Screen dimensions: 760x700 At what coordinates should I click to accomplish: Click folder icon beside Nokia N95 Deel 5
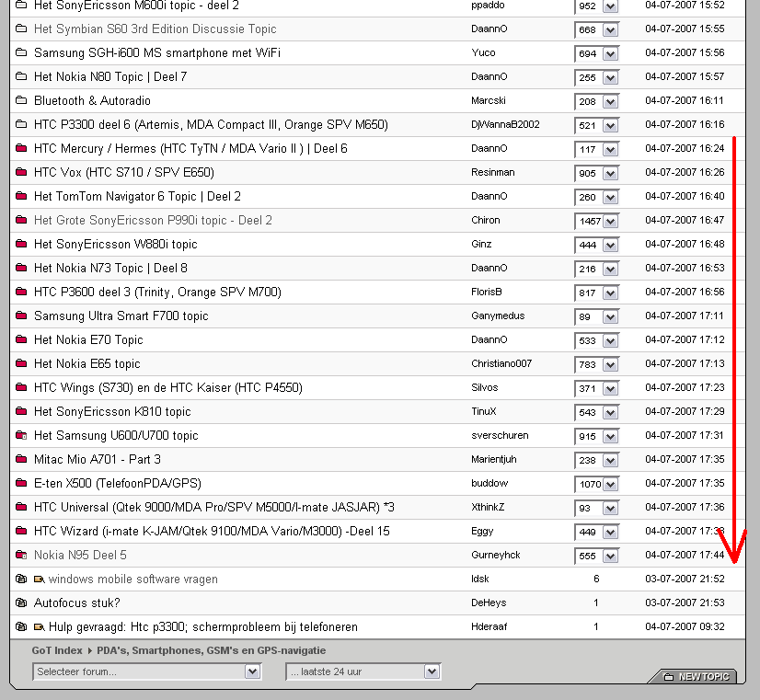coord(21,556)
